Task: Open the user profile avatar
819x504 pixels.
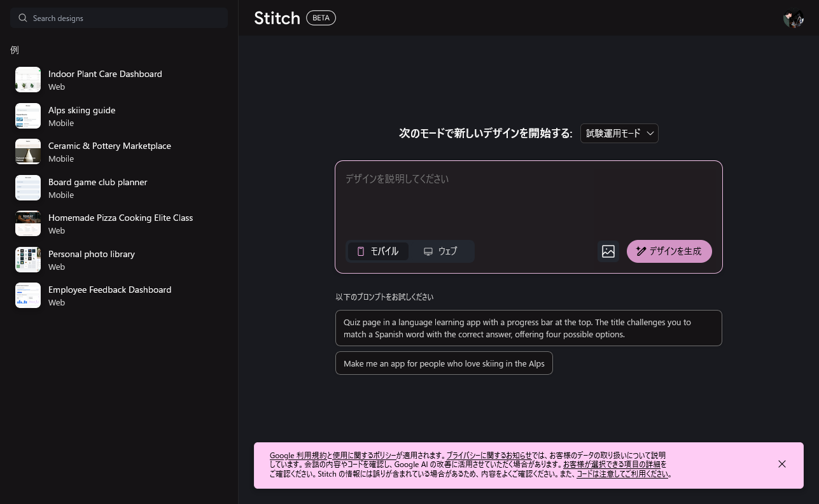Action: (x=793, y=18)
